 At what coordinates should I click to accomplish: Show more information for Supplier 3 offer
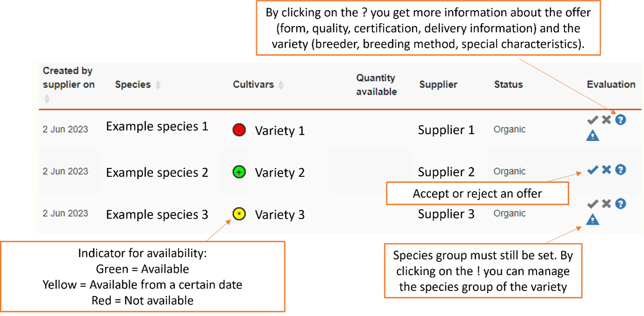621,204
